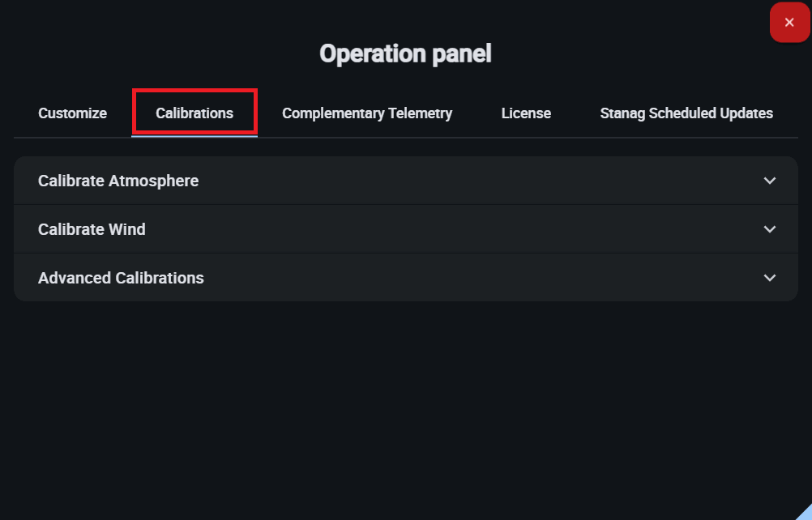Click the Calibrate Atmosphere label text
Image resolution: width=812 pixels, height=520 pixels.
point(118,181)
